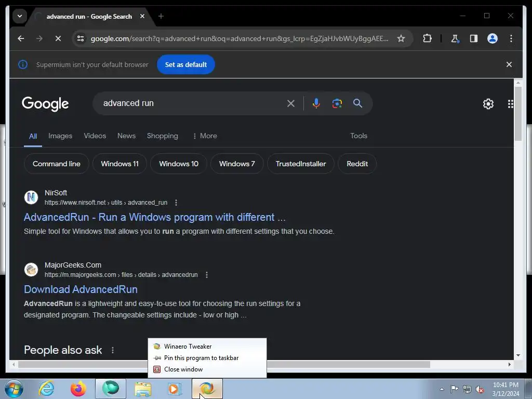The image size is (532, 399).
Task: Switch to the Videos results tab
Action: [95, 136]
